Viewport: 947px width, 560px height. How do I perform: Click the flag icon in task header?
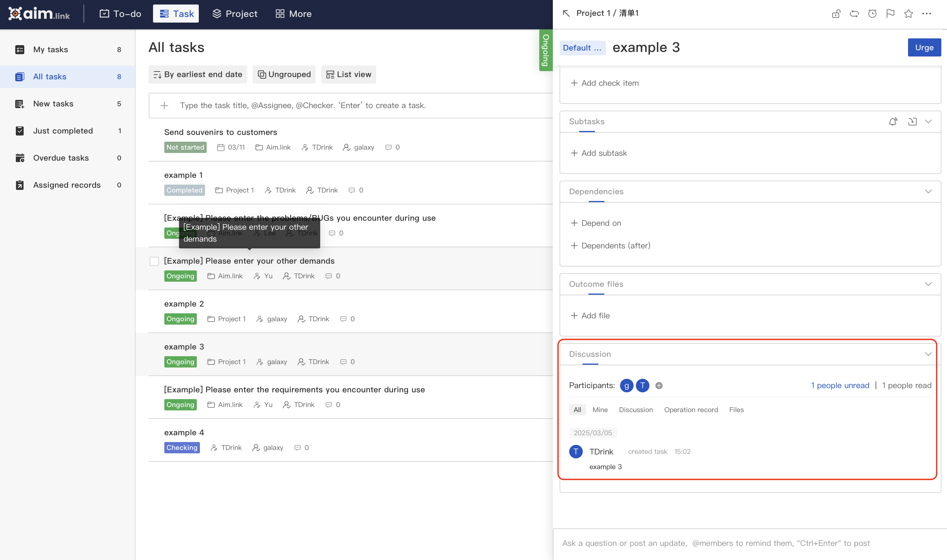click(890, 14)
